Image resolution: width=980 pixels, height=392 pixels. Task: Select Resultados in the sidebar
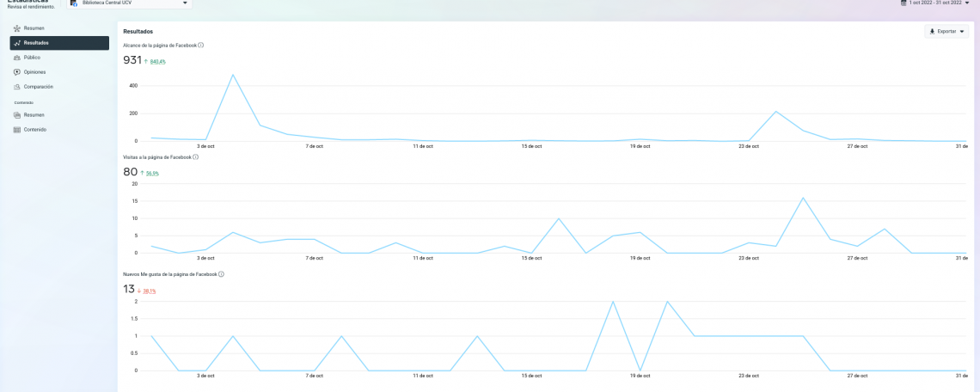tap(59, 42)
